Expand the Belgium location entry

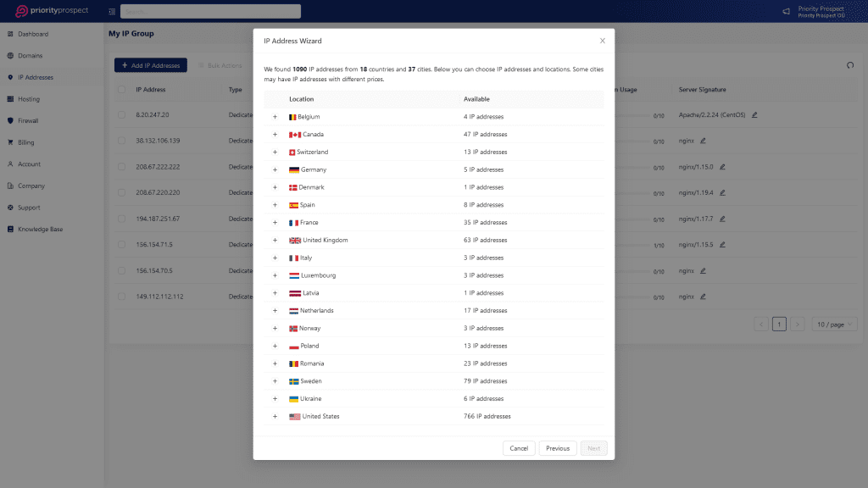(x=275, y=116)
